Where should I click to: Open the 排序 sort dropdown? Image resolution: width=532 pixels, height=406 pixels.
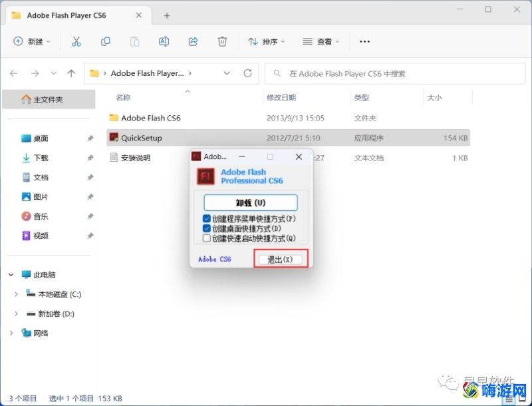pyautogui.click(x=267, y=41)
